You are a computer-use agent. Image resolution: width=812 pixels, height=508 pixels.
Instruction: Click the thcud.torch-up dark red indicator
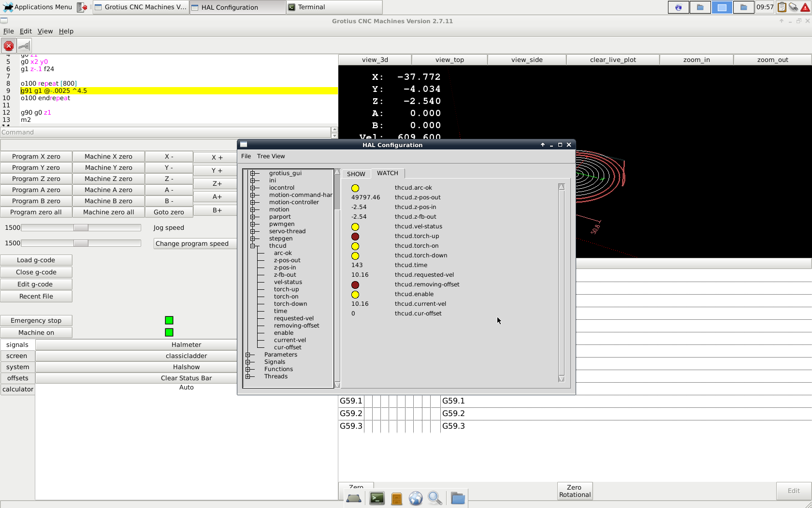click(x=355, y=237)
